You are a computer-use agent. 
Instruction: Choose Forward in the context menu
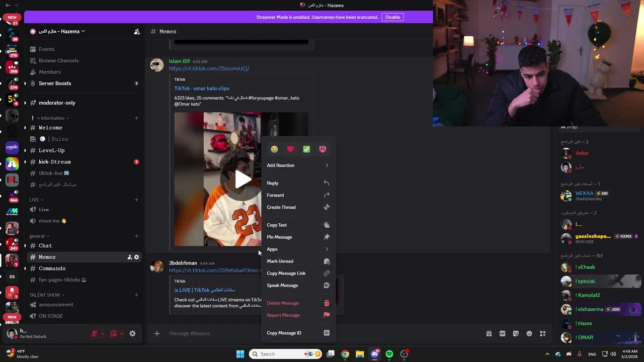pyautogui.click(x=298, y=195)
